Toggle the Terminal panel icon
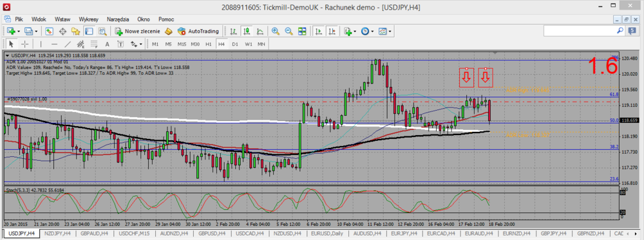Viewport: 644px width, 240px height. tap(89, 31)
